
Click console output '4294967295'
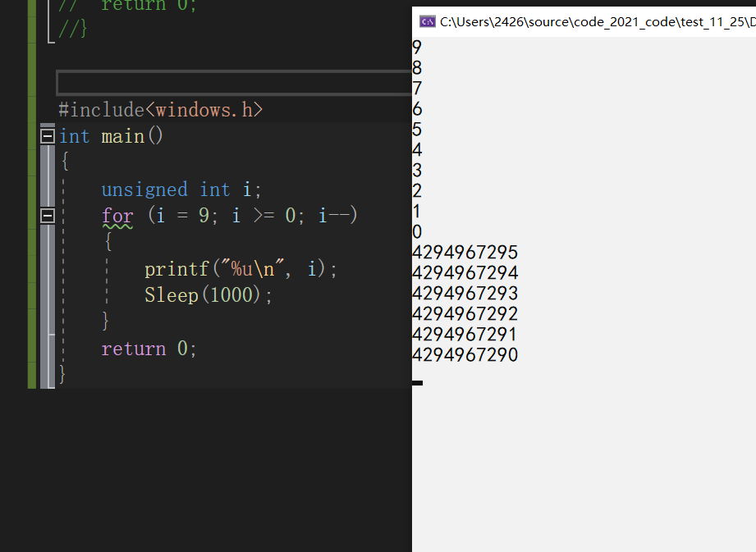(465, 252)
